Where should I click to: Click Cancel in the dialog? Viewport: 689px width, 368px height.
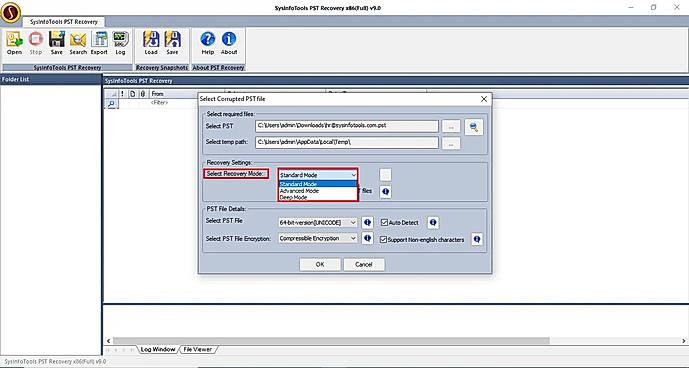click(x=364, y=264)
